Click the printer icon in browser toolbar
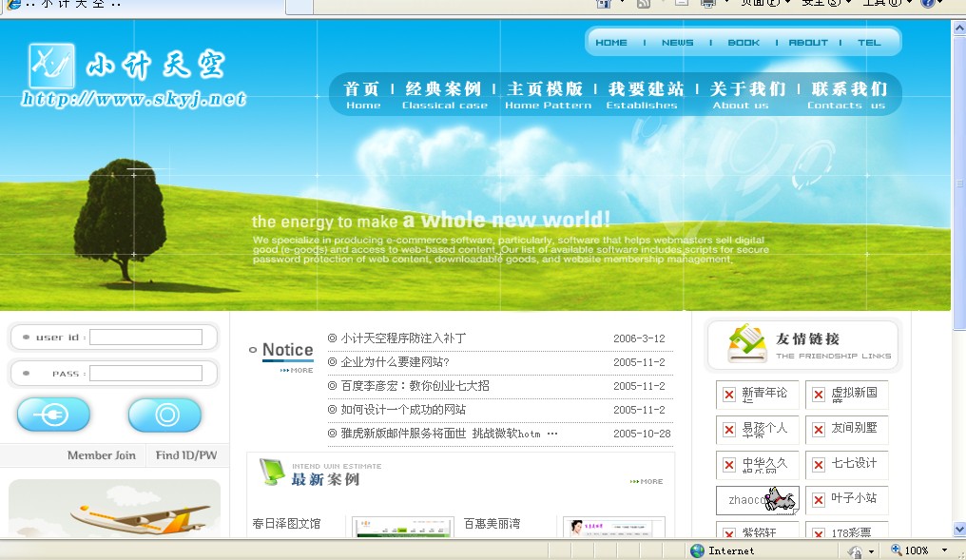 [708, 4]
